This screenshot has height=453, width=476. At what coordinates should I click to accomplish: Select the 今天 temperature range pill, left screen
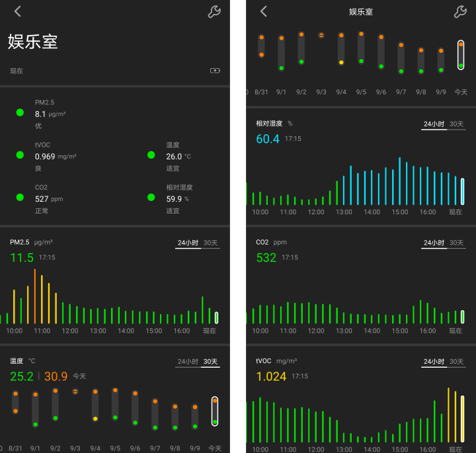(x=215, y=411)
